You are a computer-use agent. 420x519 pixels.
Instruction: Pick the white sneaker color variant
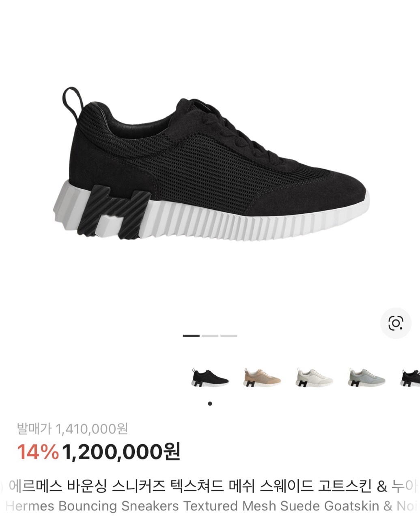(314, 377)
